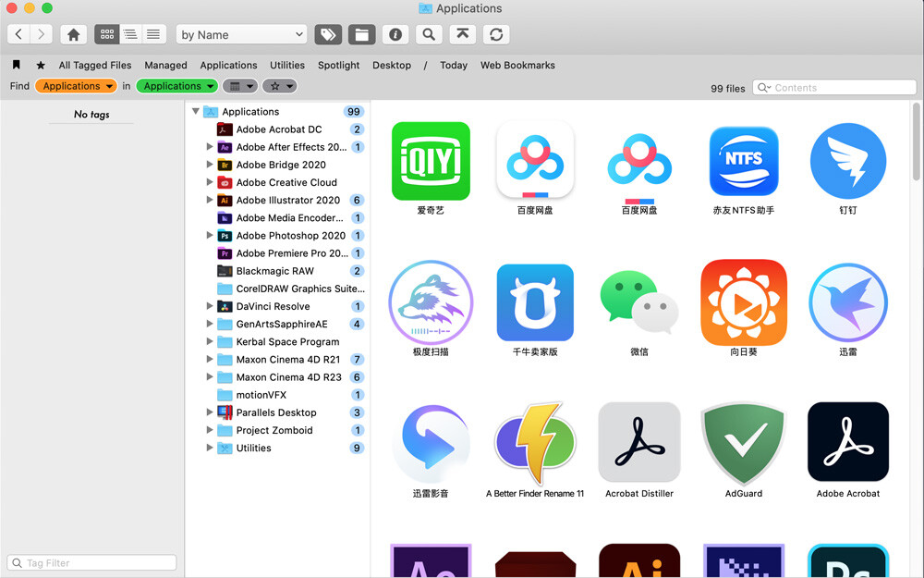Expand Adobe After Effects folder

(209, 146)
